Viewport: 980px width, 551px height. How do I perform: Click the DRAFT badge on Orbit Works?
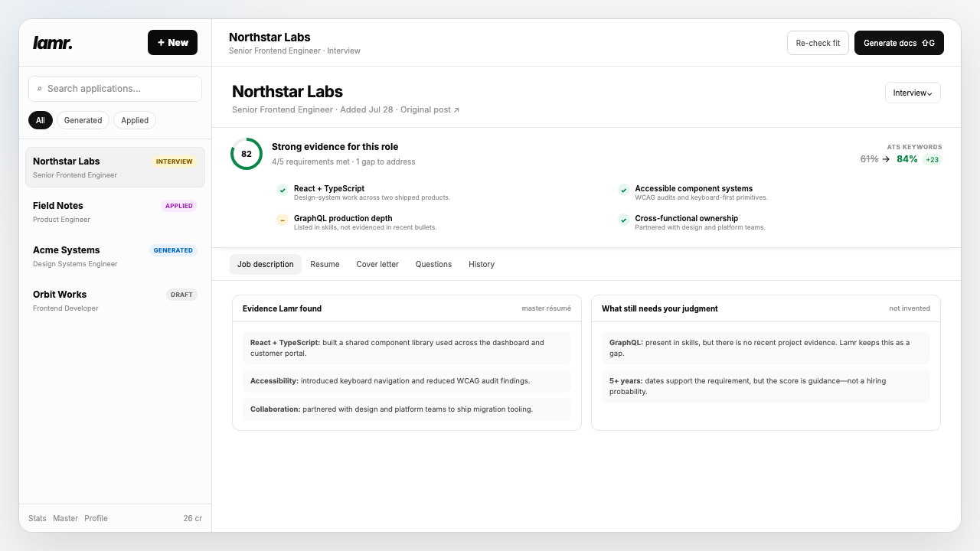point(181,295)
